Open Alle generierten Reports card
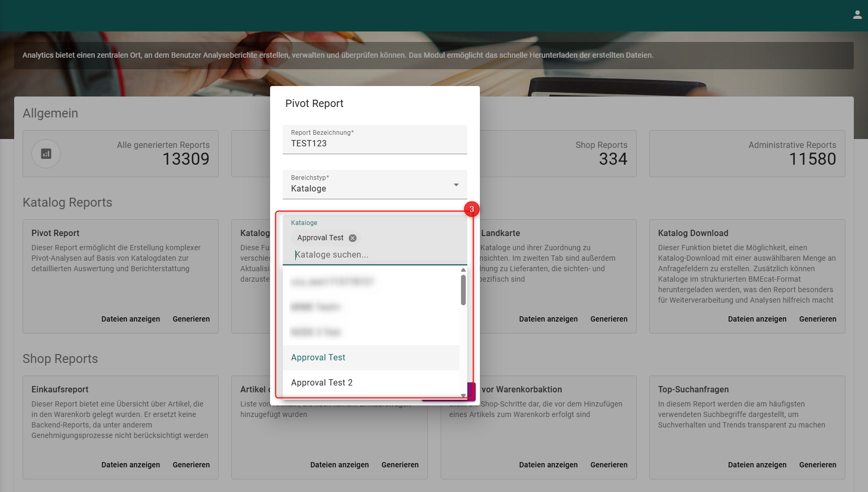The image size is (868, 492). (x=121, y=154)
